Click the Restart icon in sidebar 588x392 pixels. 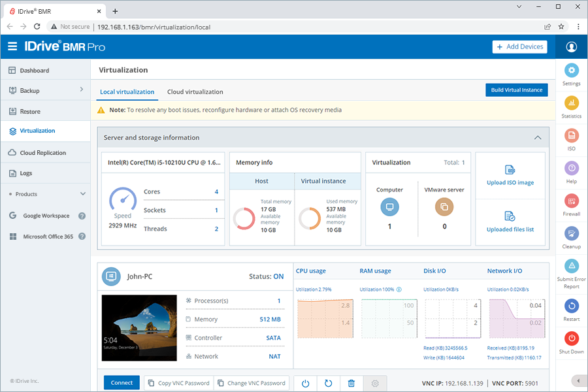571,306
